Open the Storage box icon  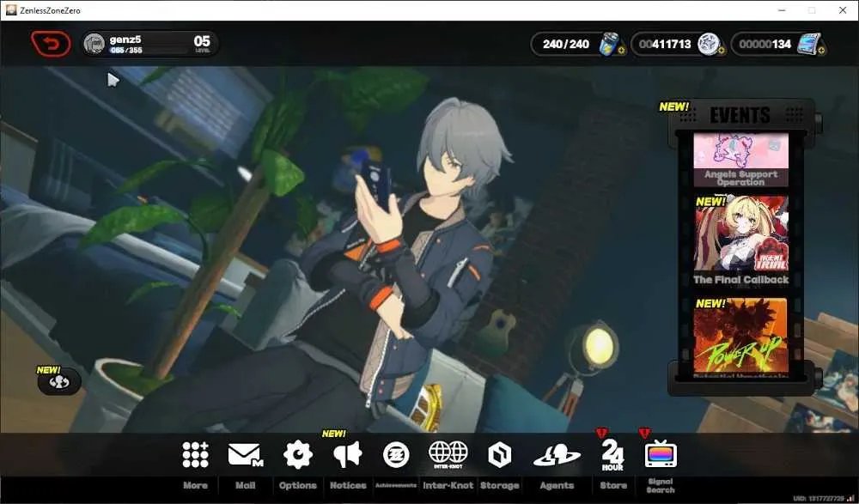click(x=500, y=455)
